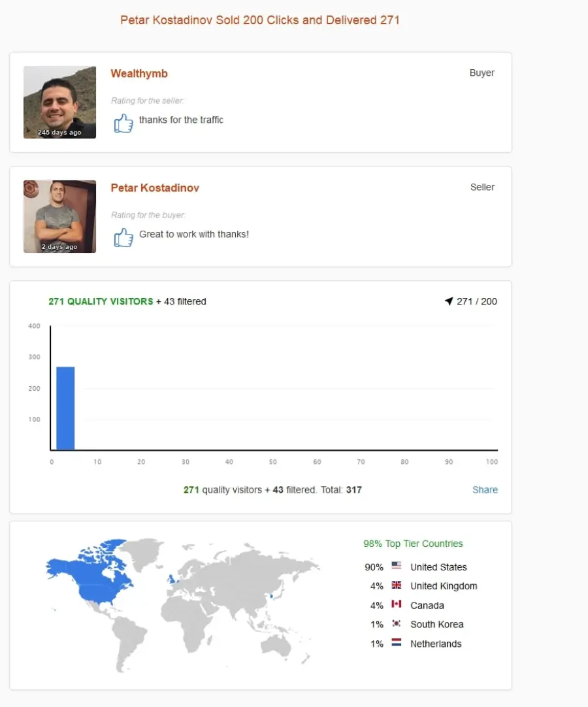Click the '98% Top Tier Countries' heading
The height and width of the screenshot is (707, 588).
click(x=413, y=544)
